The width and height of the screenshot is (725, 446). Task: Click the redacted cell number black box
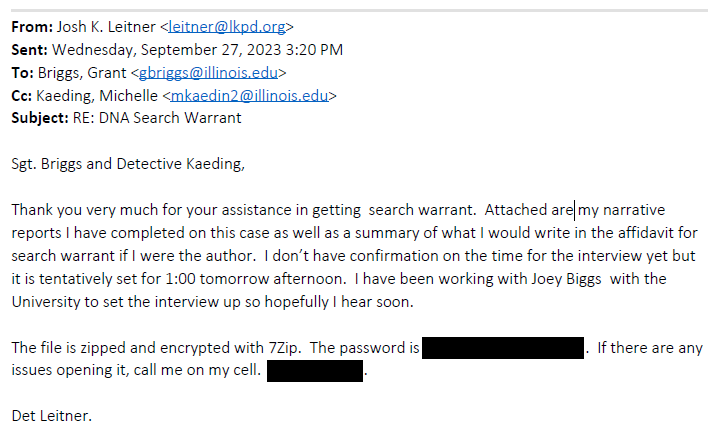(x=315, y=371)
